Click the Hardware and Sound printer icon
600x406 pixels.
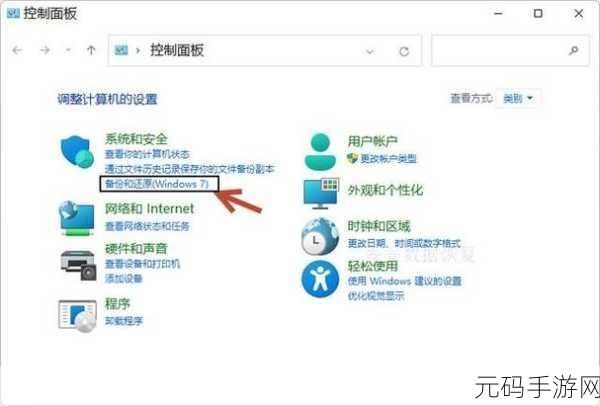(x=78, y=266)
